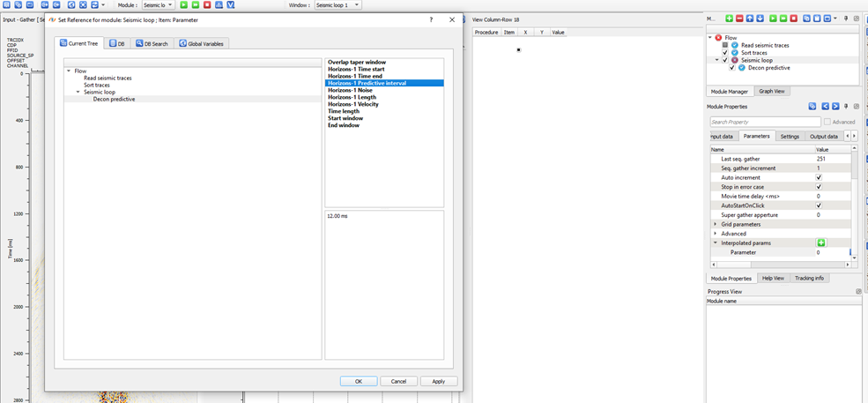Screen dimensions: 868x403
Task: Open the Module dropdown showing Seismic lo
Action: point(159,4)
